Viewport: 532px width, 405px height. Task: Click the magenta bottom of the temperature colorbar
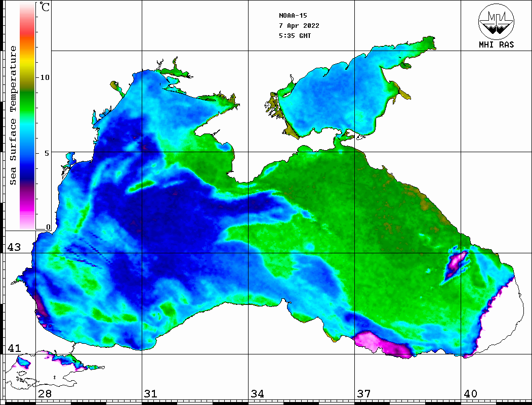pyautogui.click(x=27, y=207)
